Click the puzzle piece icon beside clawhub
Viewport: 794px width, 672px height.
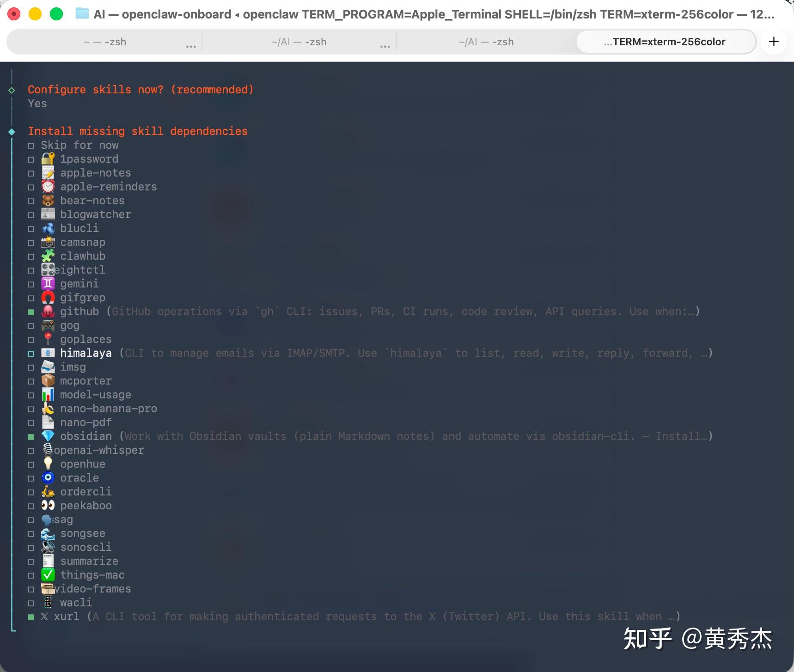click(x=48, y=256)
